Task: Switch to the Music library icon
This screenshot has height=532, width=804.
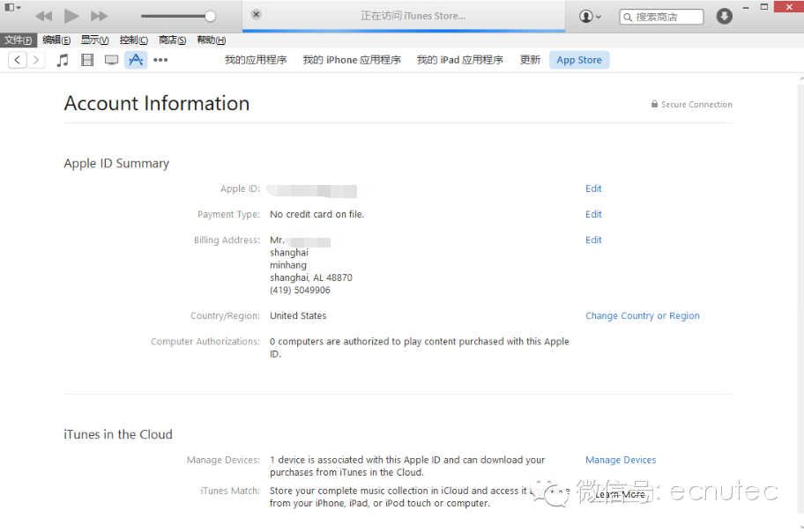Action: pyautogui.click(x=63, y=60)
